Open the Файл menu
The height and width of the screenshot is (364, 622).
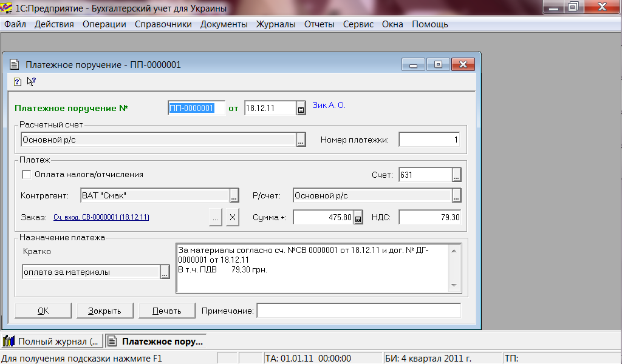click(15, 24)
